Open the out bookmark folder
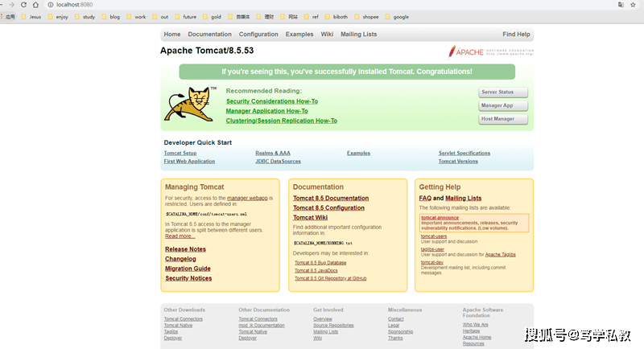This screenshot has height=349, width=644. [x=160, y=17]
